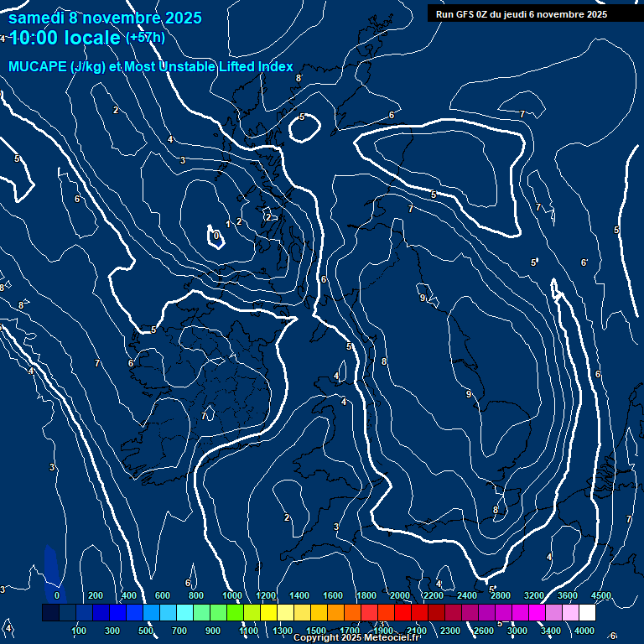
Task: Click the legend value "3200"
Action: tap(534, 595)
